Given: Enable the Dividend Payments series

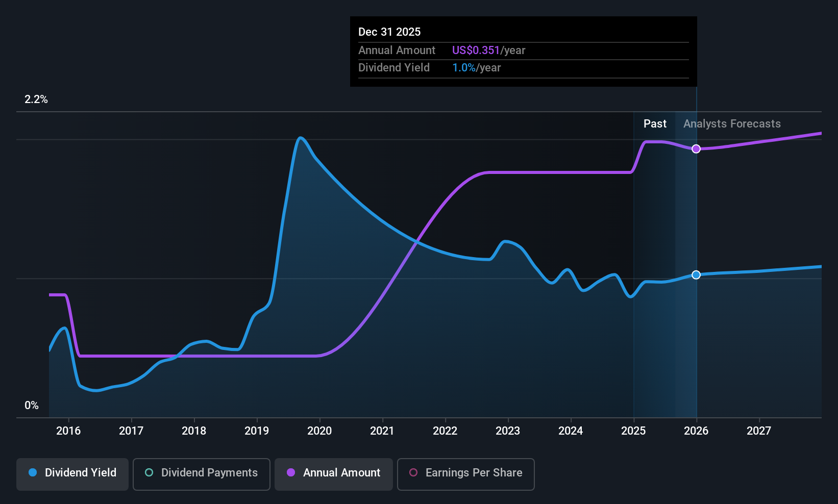Looking at the screenshot, I should (x=202, y=474).
